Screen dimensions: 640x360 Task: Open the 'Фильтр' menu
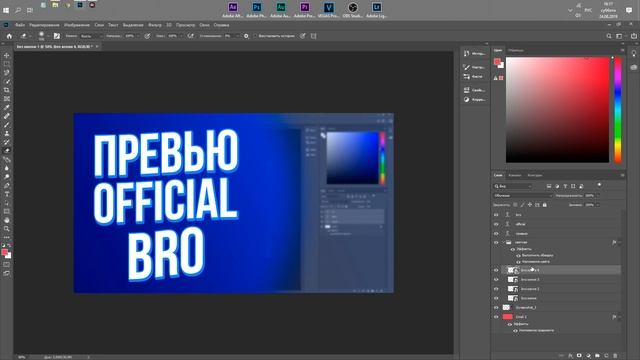coord(155,25)
